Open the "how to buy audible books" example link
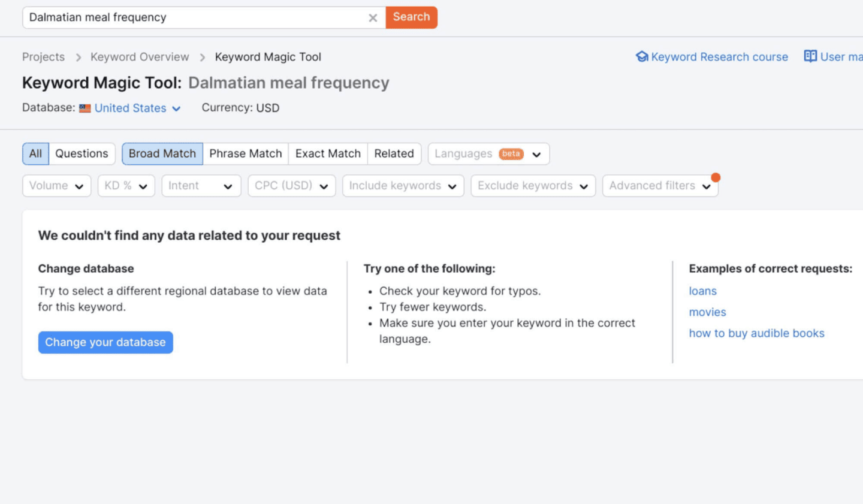The image size is (863, 504). pyautogui.click(x=756, y=333)
